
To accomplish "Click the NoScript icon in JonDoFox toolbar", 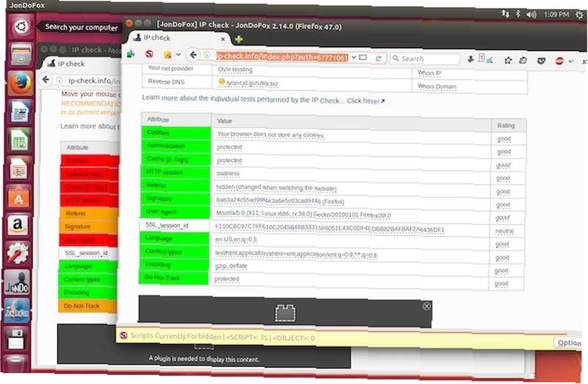I will pos(149,54).
